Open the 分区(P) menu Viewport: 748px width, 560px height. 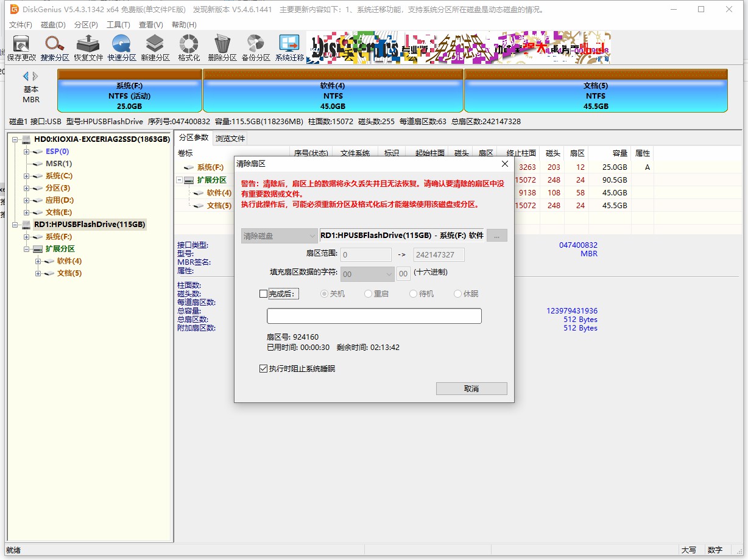(86, 25)
